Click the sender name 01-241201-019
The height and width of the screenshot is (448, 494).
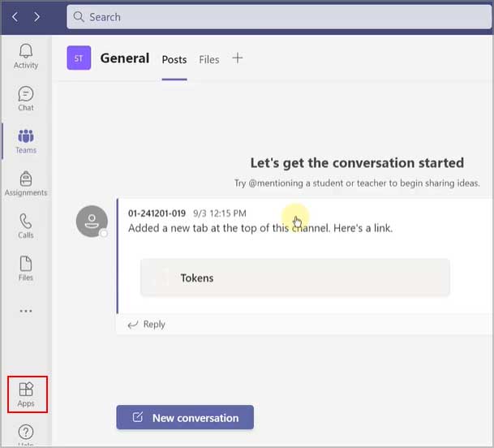click(157, 213)
